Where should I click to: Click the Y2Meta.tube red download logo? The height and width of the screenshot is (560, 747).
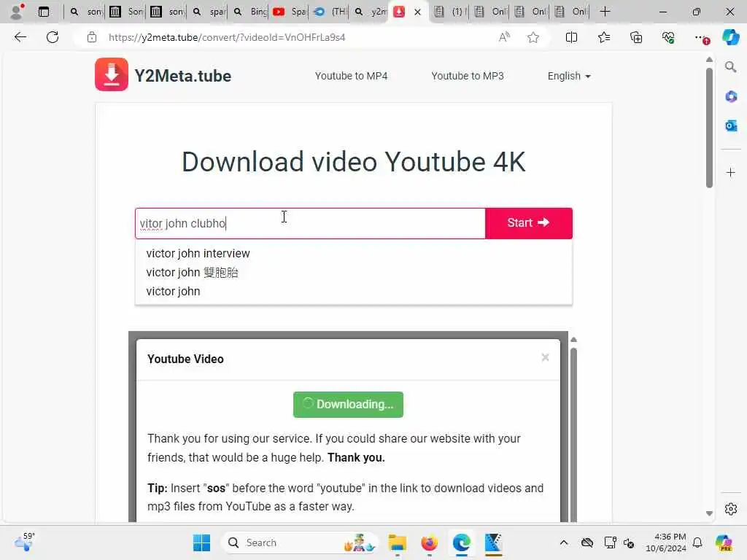tap(112, 74)
